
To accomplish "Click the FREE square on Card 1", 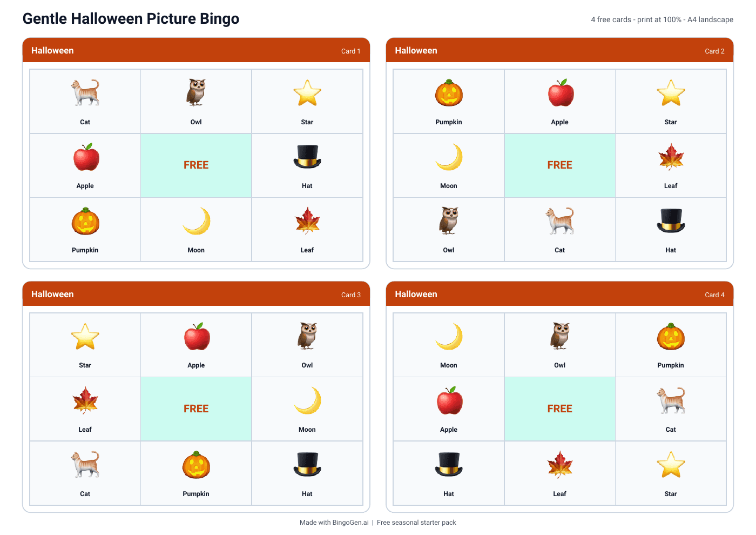I will coord(196,165).
